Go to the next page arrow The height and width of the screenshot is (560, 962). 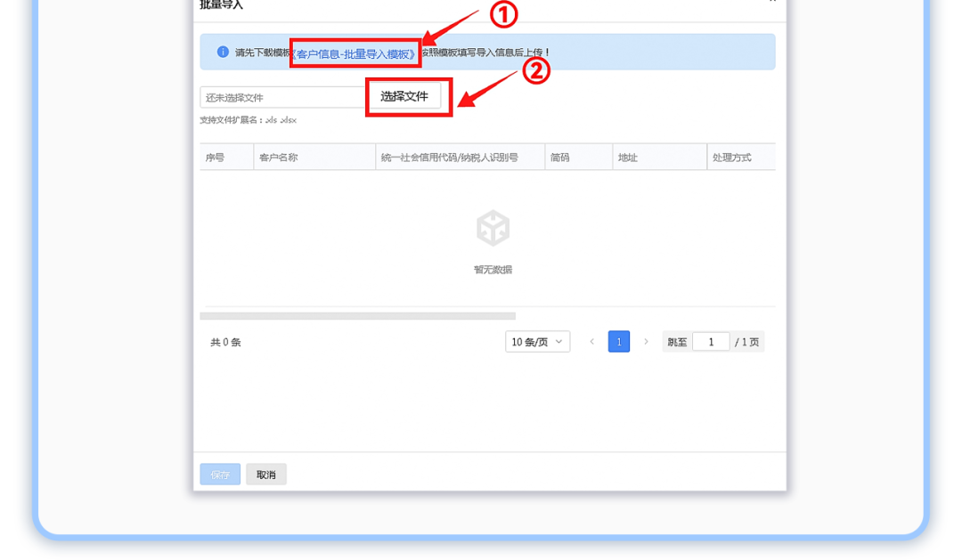click(x=646, y=342)
